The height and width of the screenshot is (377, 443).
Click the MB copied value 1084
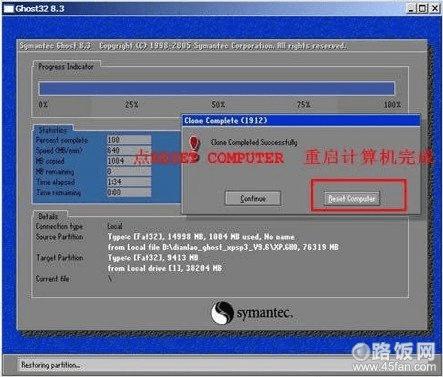coord(129,161)
